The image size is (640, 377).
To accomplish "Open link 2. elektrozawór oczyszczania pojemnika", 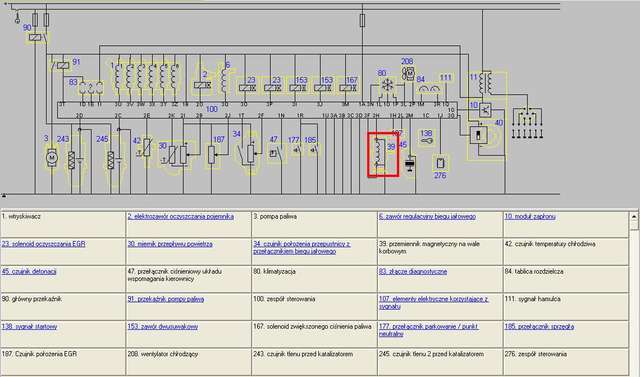I will tap(181, 217).
